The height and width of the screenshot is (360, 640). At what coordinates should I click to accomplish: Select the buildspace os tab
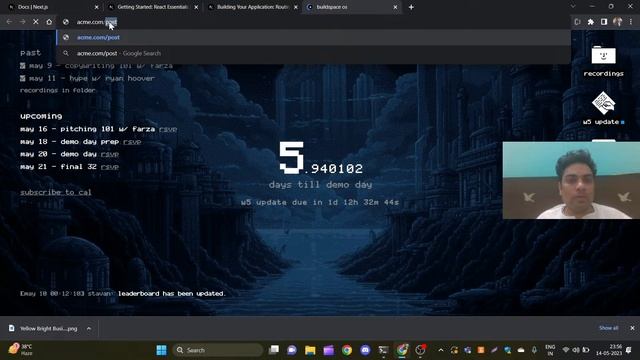click(x=351, y=7)
